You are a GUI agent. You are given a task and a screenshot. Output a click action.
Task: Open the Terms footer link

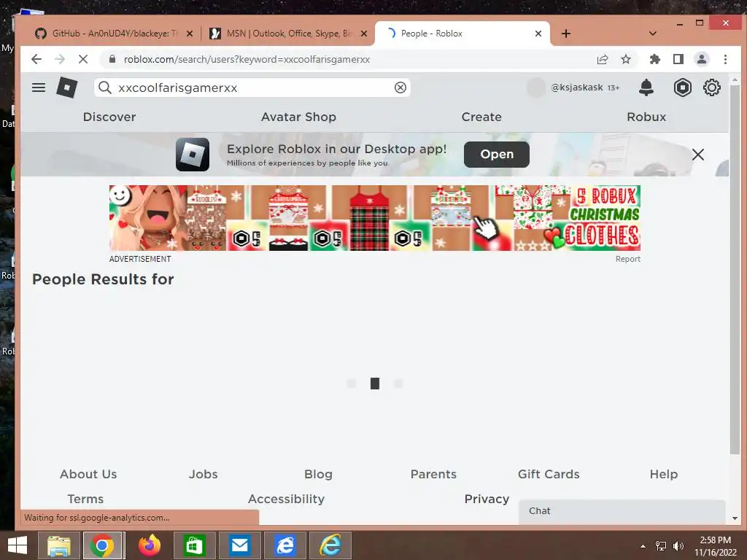pos(85,499)
